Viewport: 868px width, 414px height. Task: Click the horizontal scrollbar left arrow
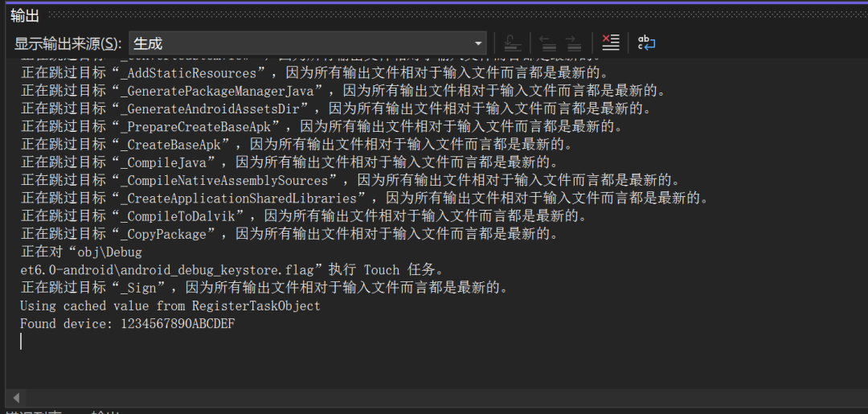click(x=15, y=398)
